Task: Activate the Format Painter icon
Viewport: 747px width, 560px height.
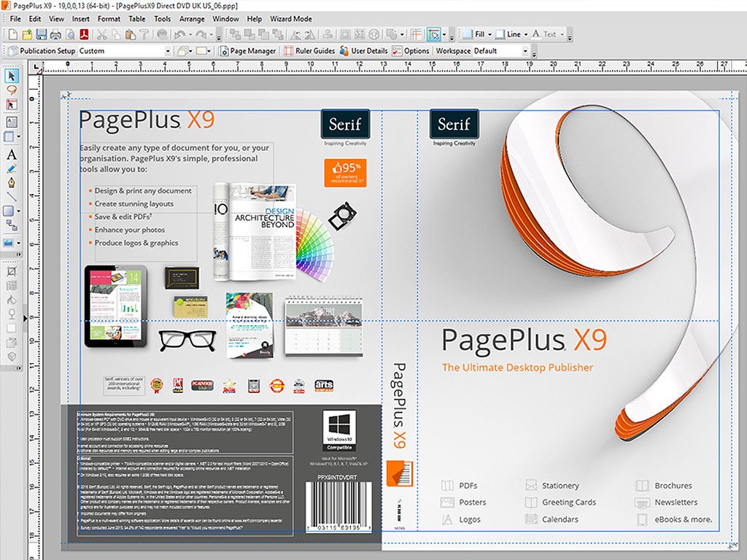Action: point(144,34)
